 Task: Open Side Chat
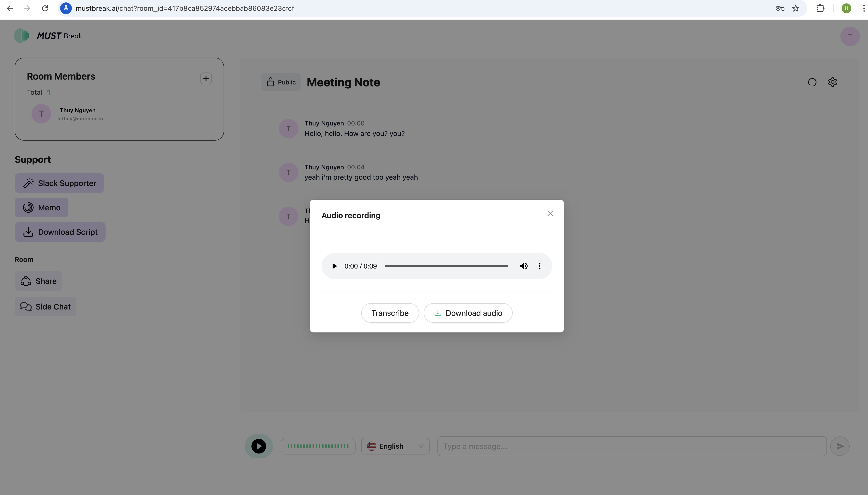tap(45, 307)
